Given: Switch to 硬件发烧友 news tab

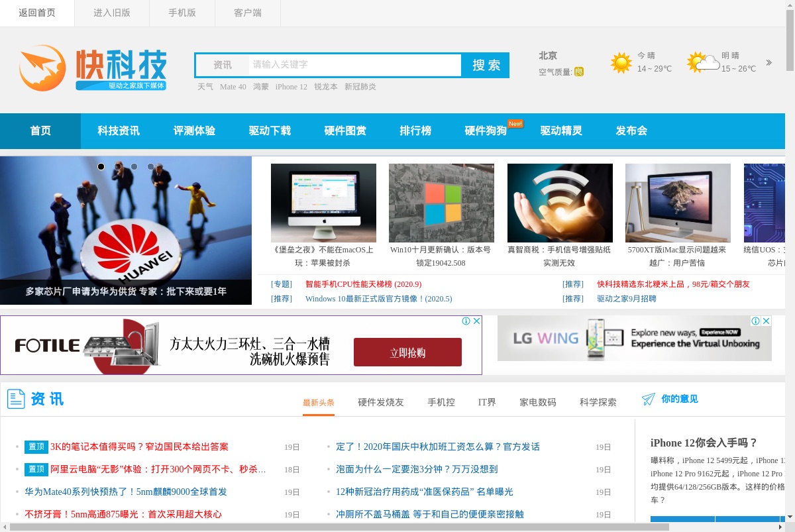Looking at the screenshot, I should tap(381, 402).
